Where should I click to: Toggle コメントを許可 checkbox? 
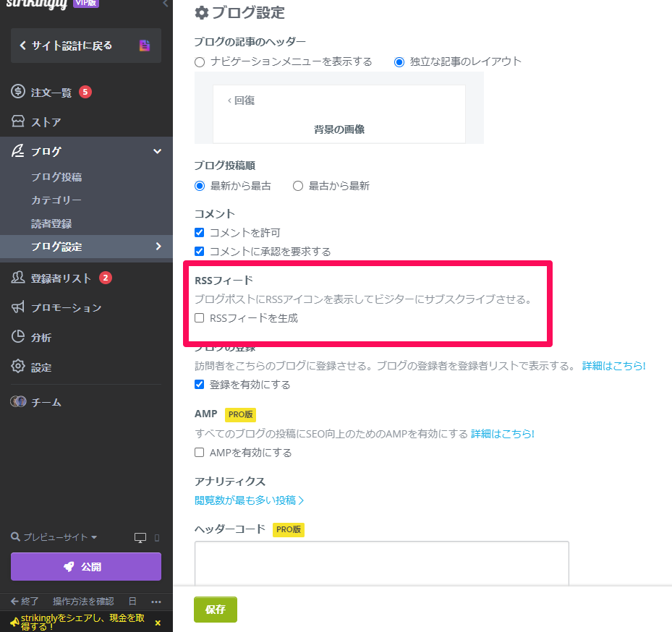[200, 232]
